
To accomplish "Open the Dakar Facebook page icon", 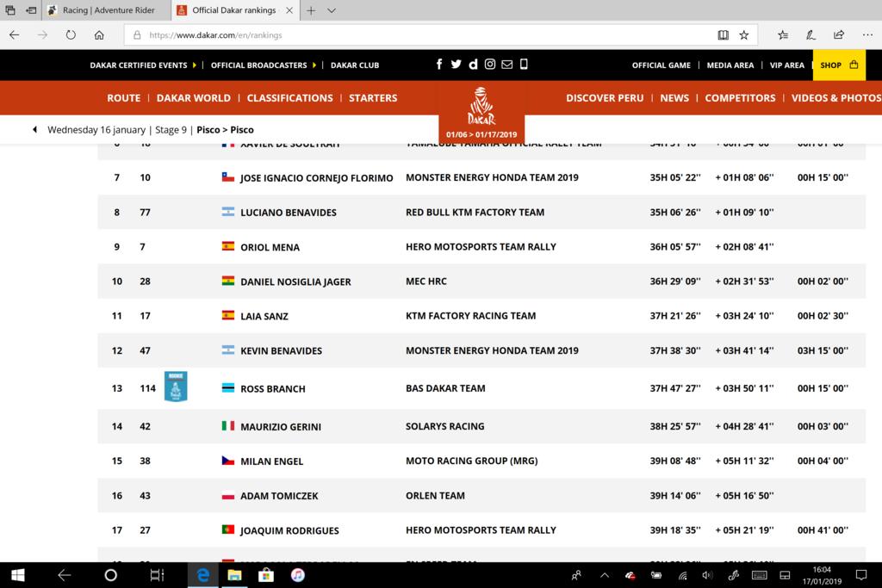I will [439, 64].
